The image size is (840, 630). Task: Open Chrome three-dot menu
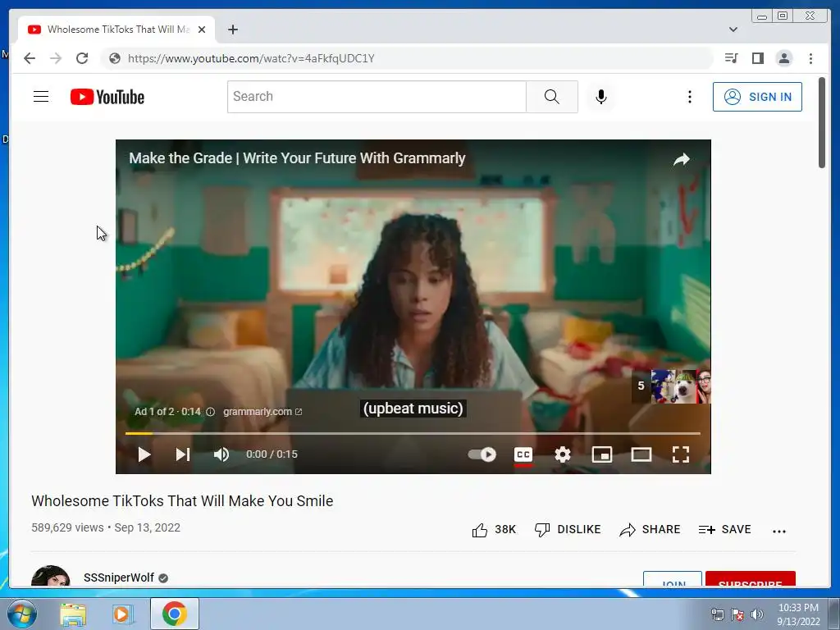[x=810, y=58]
